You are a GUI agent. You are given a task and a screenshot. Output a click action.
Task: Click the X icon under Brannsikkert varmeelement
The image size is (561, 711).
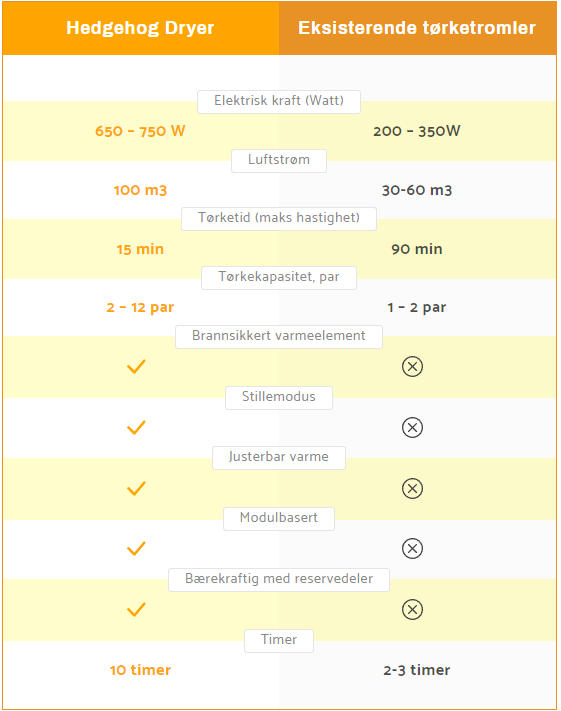pyautogui.click(x=412, y=366)
